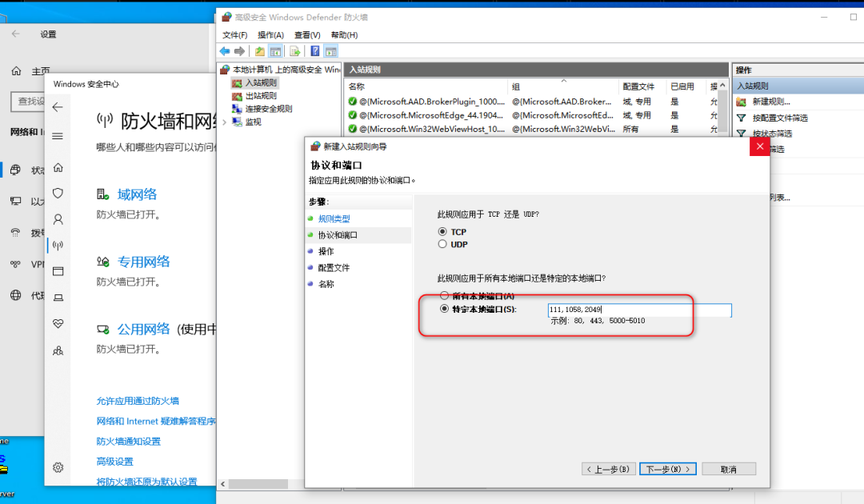
Task: Click the 组 column header sort arrow
Action: click(x=564, y=81)
